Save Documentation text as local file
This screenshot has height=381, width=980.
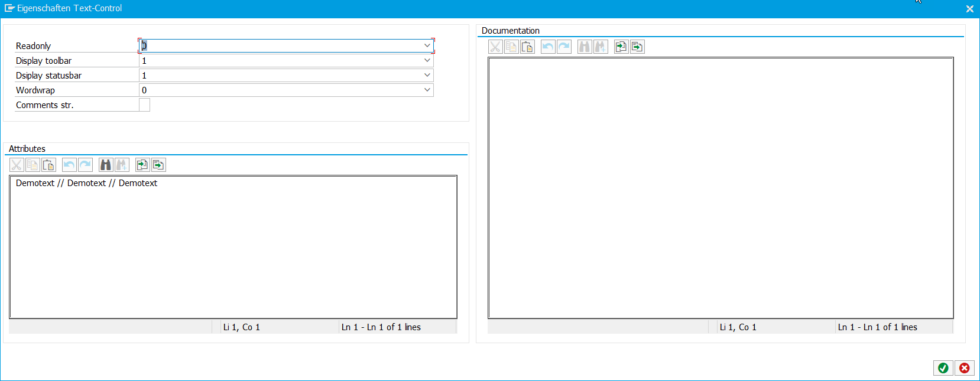coord(637,47)
